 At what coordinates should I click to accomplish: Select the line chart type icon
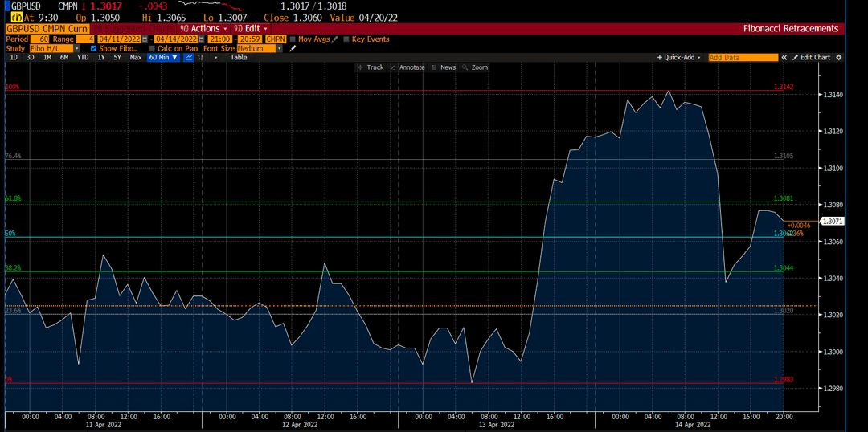tap(189, 58)
